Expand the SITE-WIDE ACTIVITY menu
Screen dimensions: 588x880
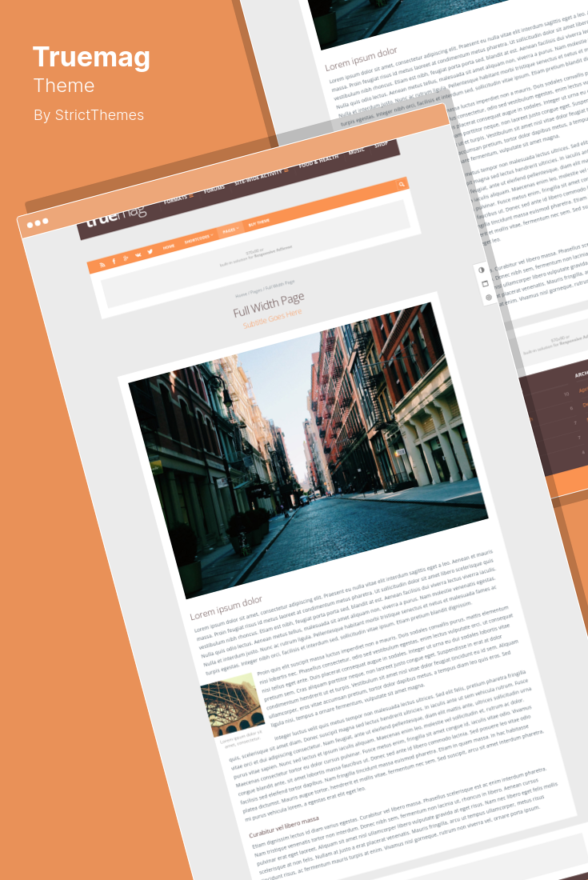(x=262, y=176)
